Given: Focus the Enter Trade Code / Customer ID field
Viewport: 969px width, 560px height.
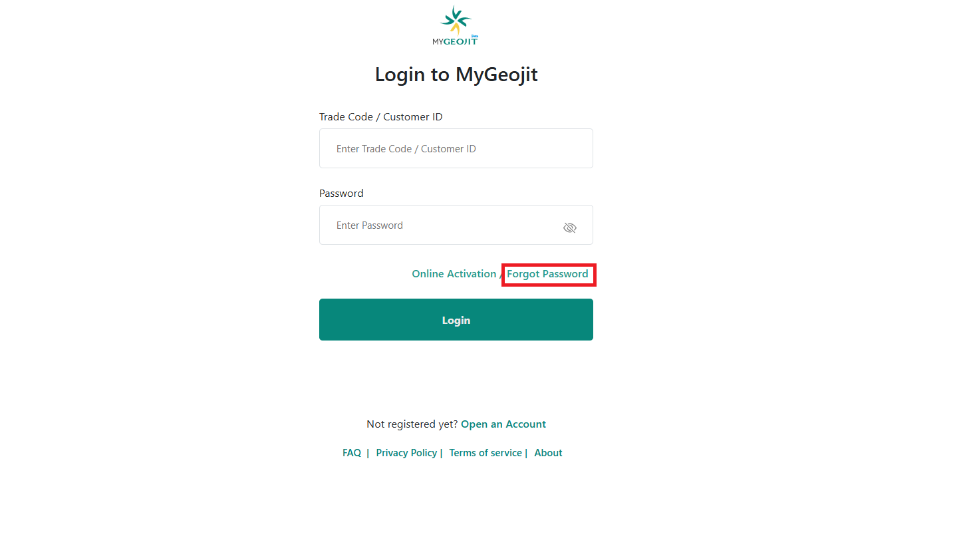Looking at the screenshot, I should tap(456, 148).
